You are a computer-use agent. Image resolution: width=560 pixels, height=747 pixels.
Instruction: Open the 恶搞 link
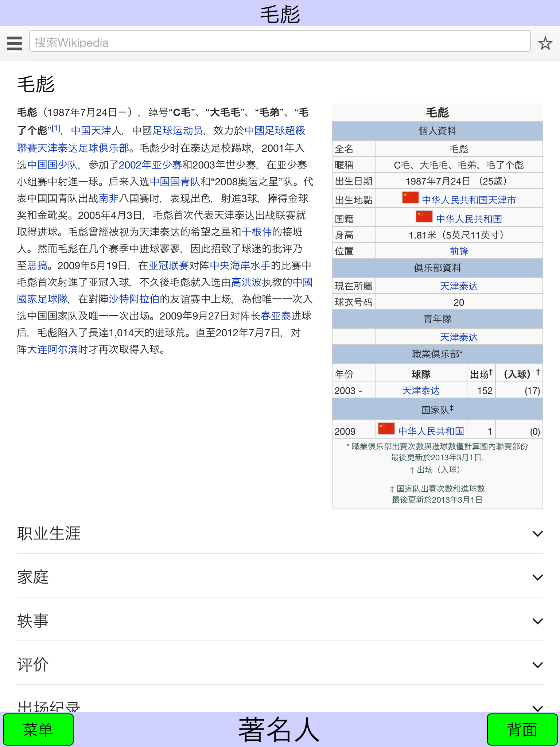coord(37,266)
